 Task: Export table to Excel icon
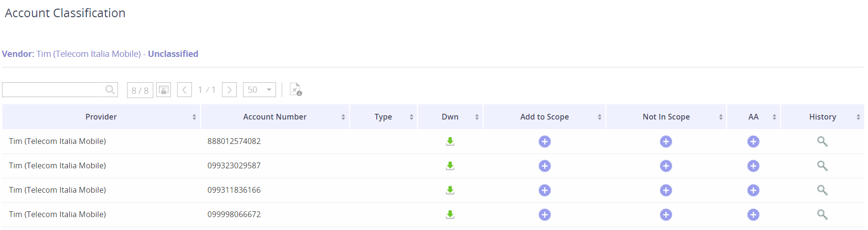(x=296, y=89)
